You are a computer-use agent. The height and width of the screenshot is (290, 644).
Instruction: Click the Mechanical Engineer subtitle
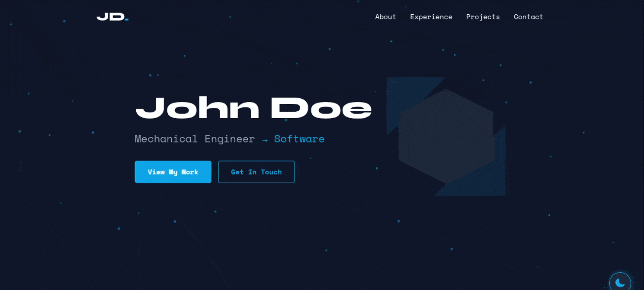194,139
